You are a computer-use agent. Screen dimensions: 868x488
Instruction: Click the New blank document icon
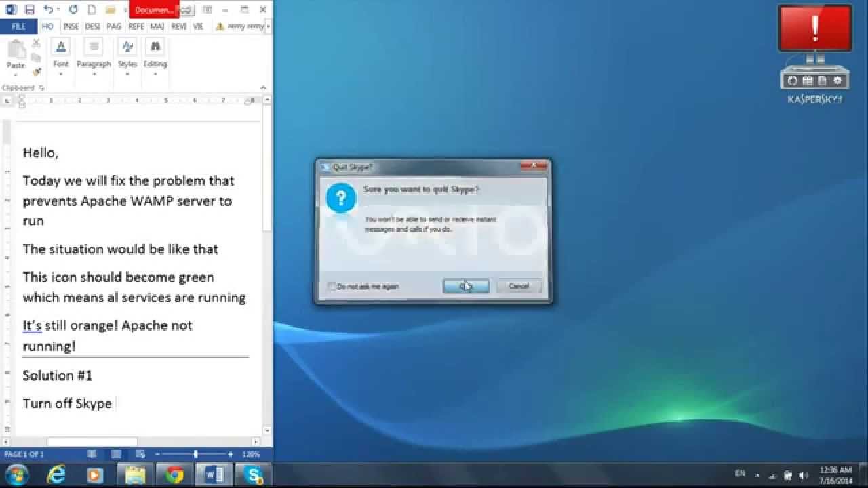(x=92, y=9)
